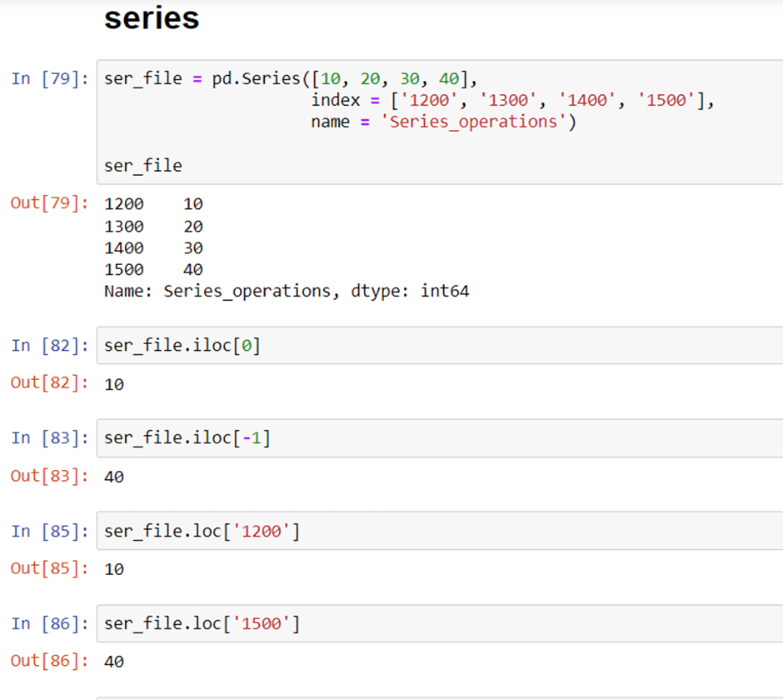This screenshot has width=783, height=700.
Task: Click the standalone ser_file line in the first cell
Action: 142,165
